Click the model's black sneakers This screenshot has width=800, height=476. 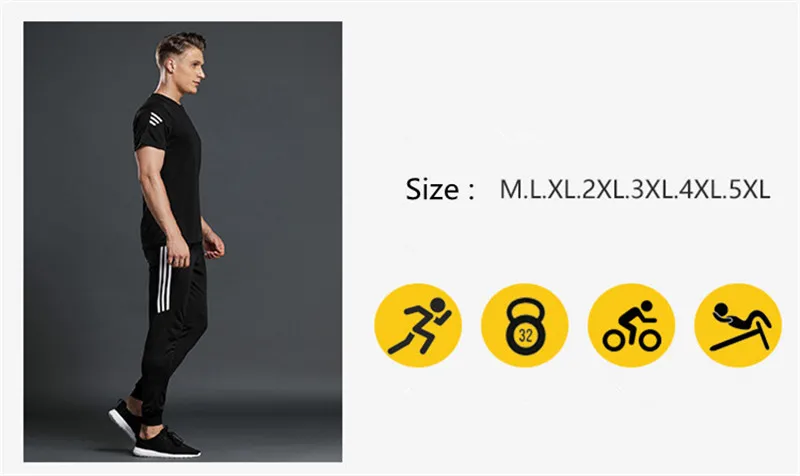[155, 430]
